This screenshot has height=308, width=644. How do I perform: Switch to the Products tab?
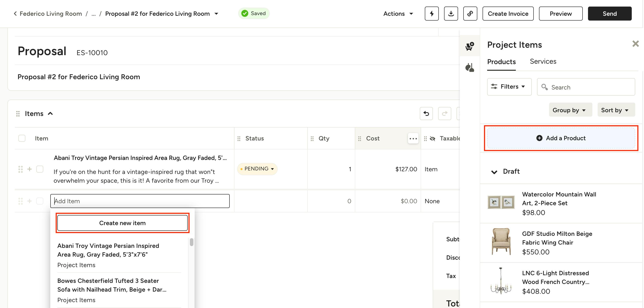pos(501,62)
